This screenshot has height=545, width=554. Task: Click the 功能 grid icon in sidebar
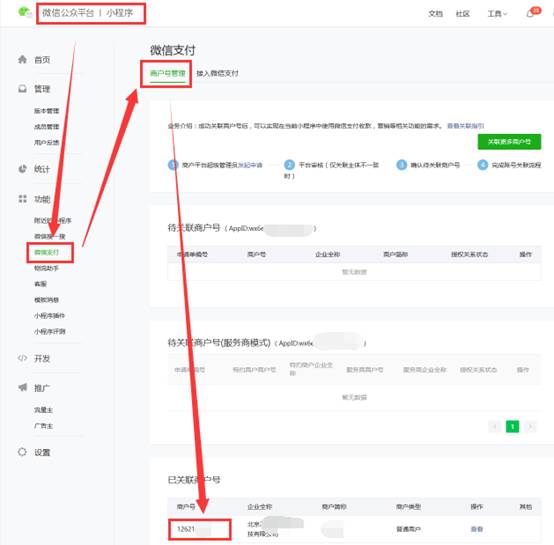coord(22,199)
